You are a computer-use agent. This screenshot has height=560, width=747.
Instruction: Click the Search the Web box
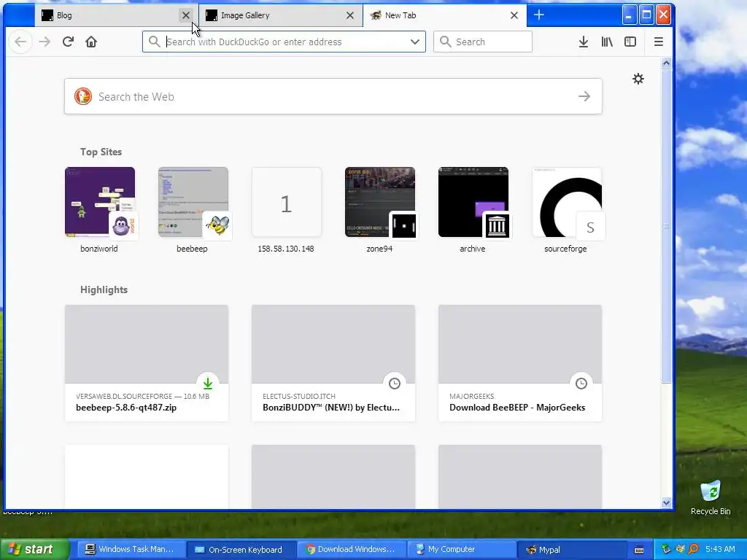coord(333,97)
